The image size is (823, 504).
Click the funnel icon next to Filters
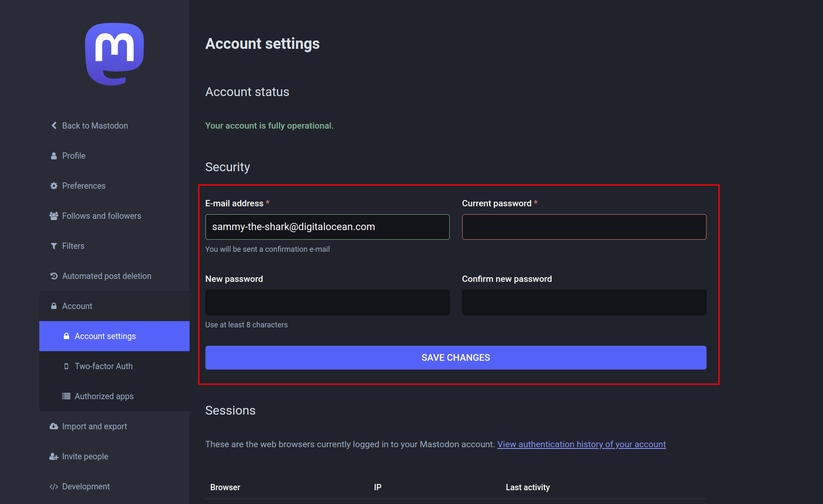54,246
